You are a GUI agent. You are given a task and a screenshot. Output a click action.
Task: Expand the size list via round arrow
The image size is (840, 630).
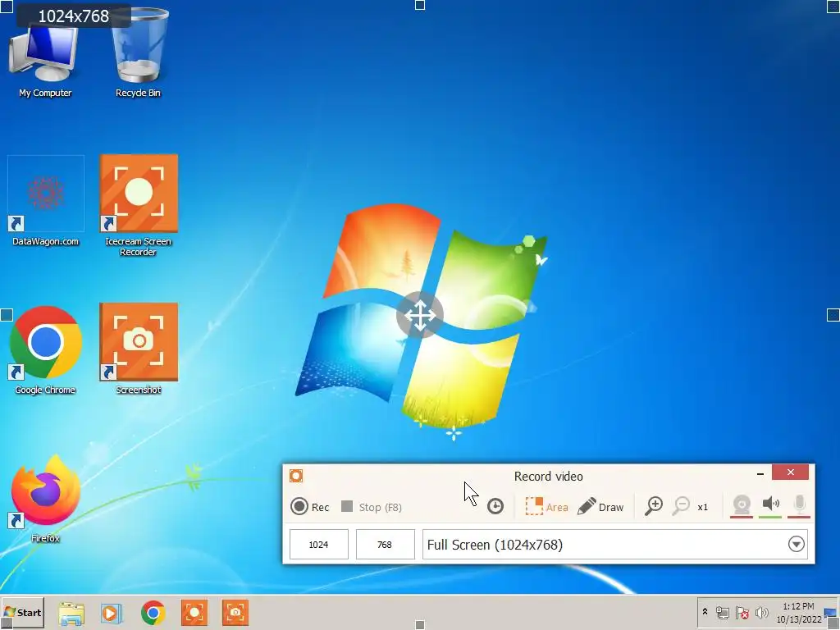(796, 545)
